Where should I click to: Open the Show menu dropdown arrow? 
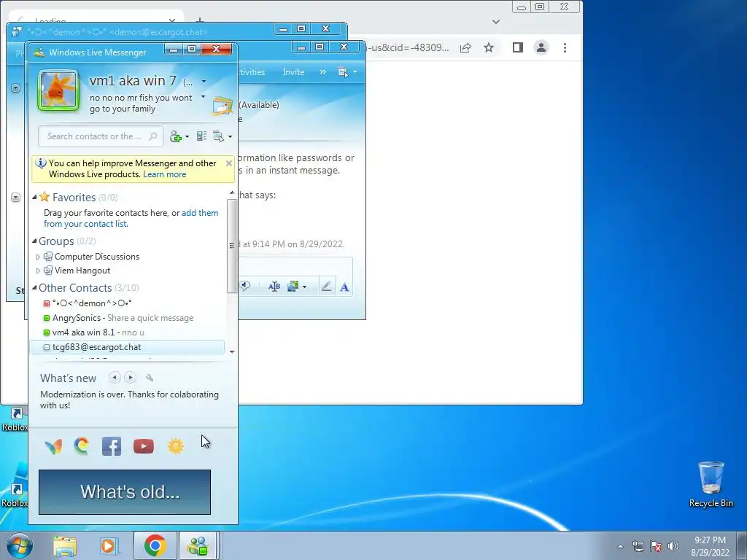(230, 136)
